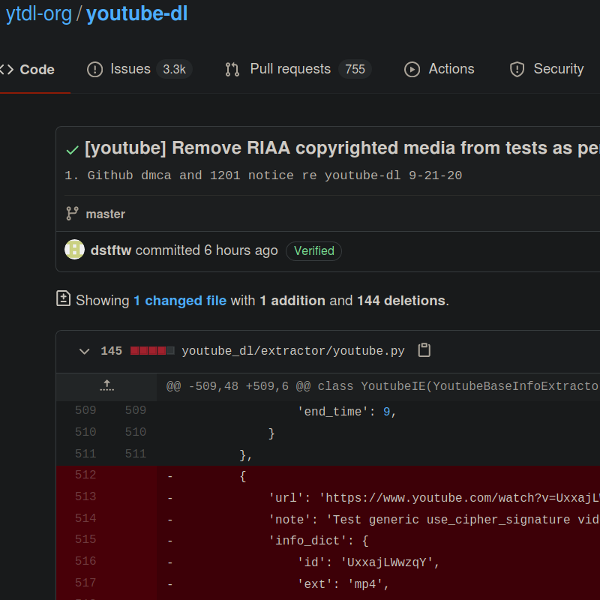Click the dstftw user avatar
This screenshot has height=600, width=600.
click(74, 250)
